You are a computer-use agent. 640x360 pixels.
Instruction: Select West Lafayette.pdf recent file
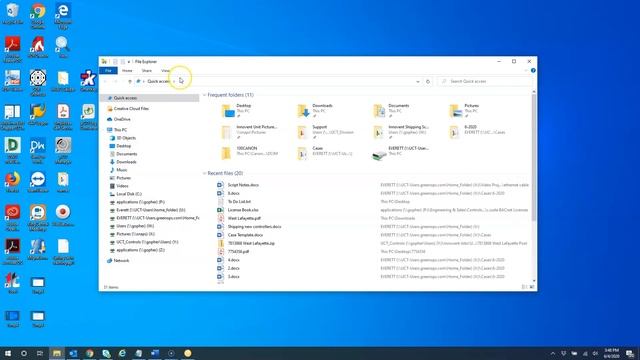(x=244, y=218)
